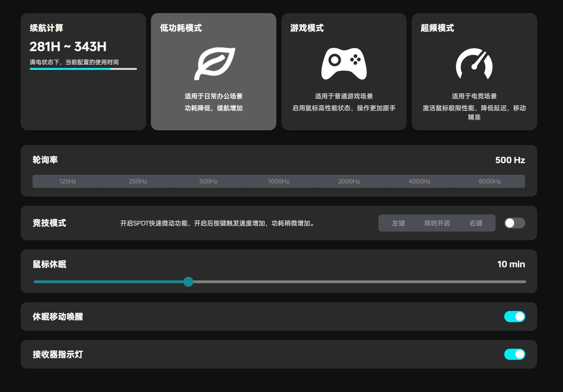
Task: Choose the 4000Hz polling rate
Action: [x=419, y=181]
